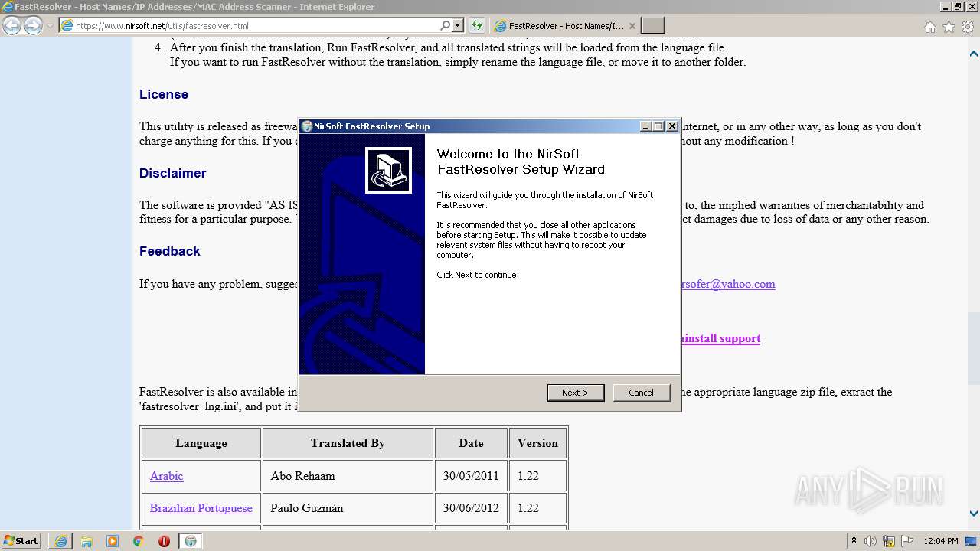
Task: Click the Language column header
Action: (x=201, y=443)
